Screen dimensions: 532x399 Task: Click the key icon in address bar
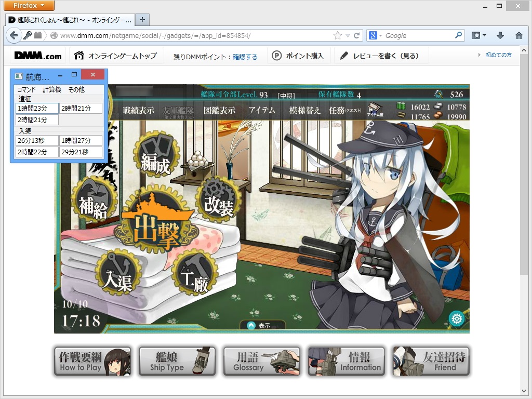tap(27, 35)
